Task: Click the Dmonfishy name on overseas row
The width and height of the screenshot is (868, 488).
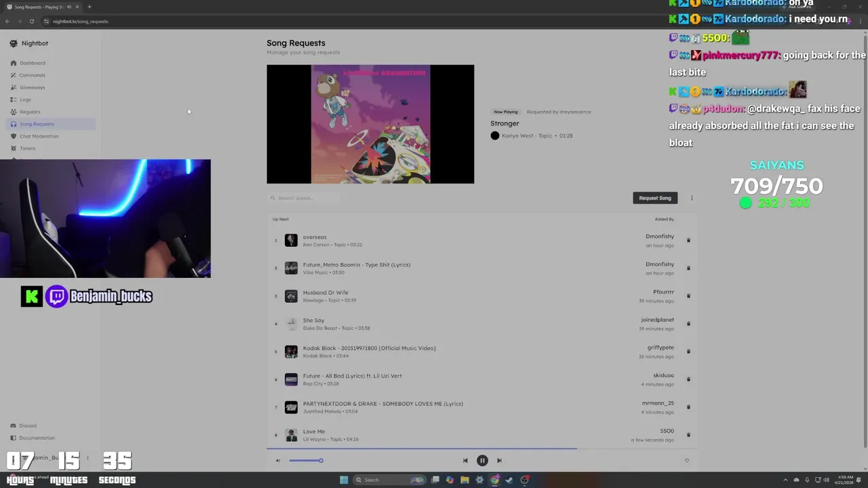Action: click(x=660, y=237)
